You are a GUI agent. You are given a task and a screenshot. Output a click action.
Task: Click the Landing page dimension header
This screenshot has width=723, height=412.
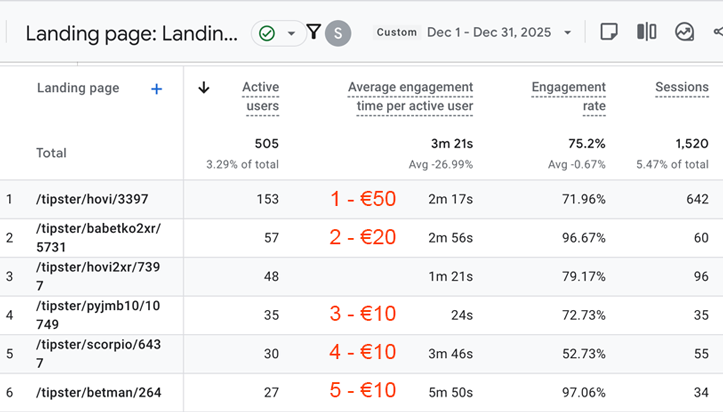tap(78, 88)
